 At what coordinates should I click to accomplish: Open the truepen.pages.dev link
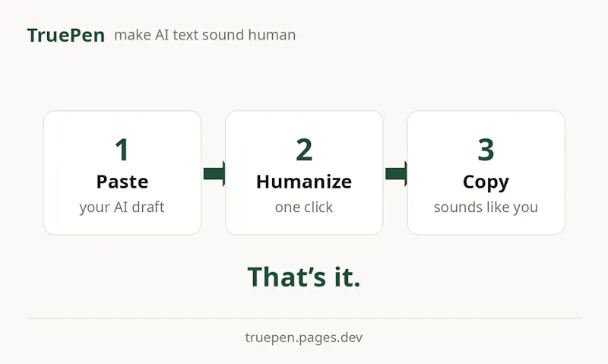pos(304,337)
